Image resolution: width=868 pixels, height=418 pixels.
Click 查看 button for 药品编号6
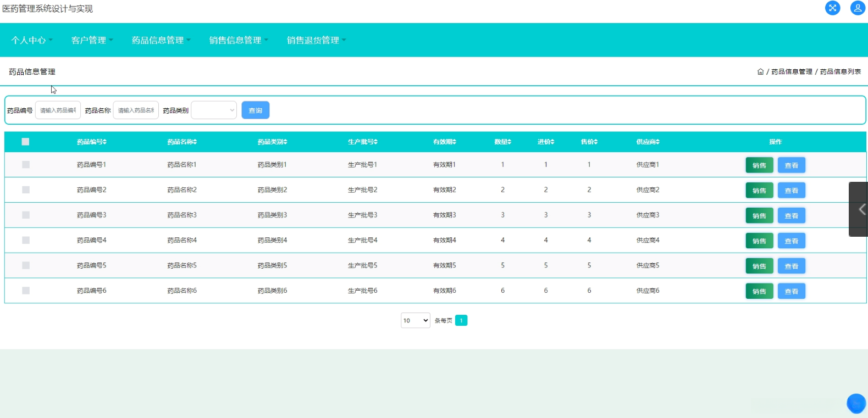pos(792,292)
